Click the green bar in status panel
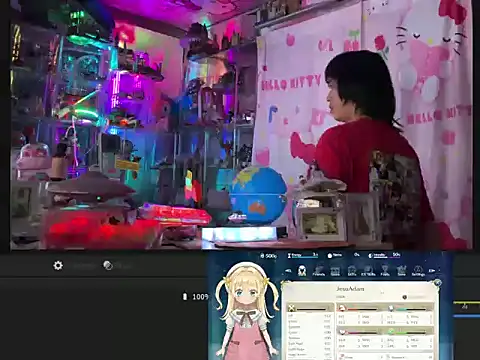This screenshot has width=480, height=360. coord(412,332)
